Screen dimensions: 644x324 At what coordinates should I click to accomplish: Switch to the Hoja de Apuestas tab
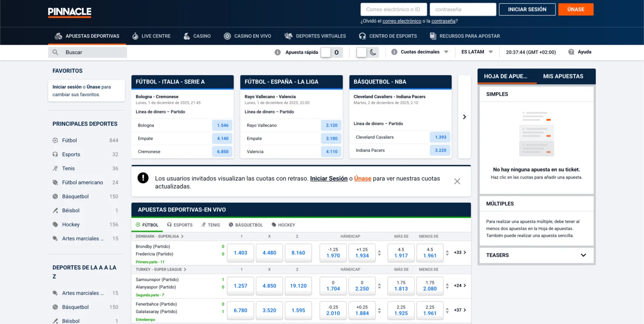tap(507, 76)
